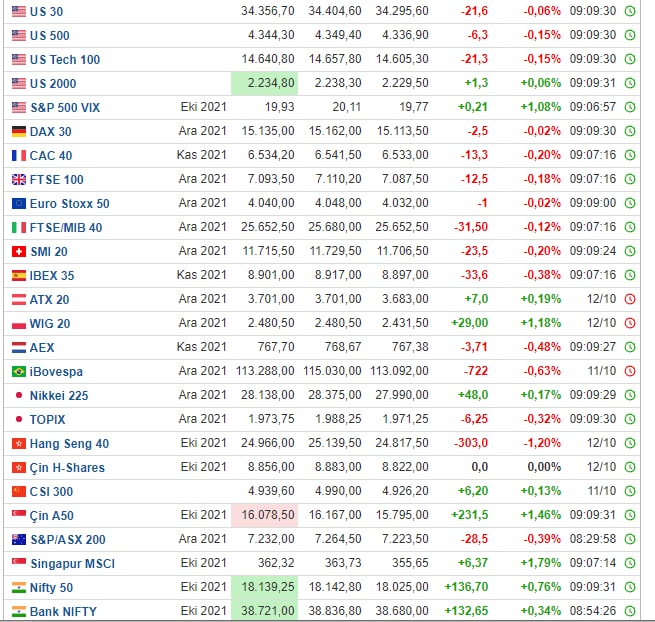Open the iBovespa link
This screenshot has width=655, height=622.
[x=56, y=372]
